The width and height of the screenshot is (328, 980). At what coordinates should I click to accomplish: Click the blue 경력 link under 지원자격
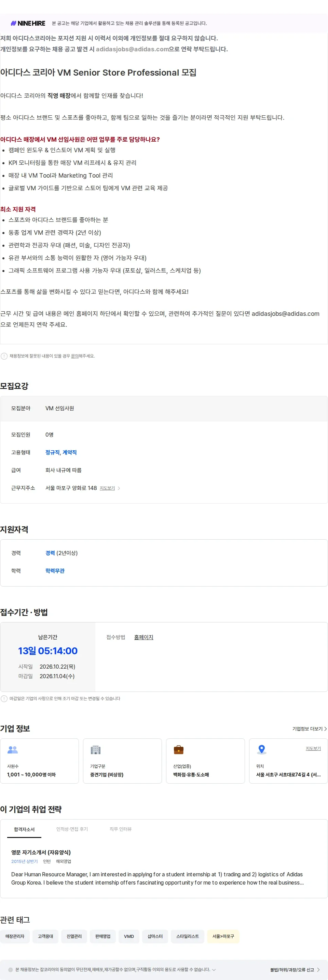point(50,553)
